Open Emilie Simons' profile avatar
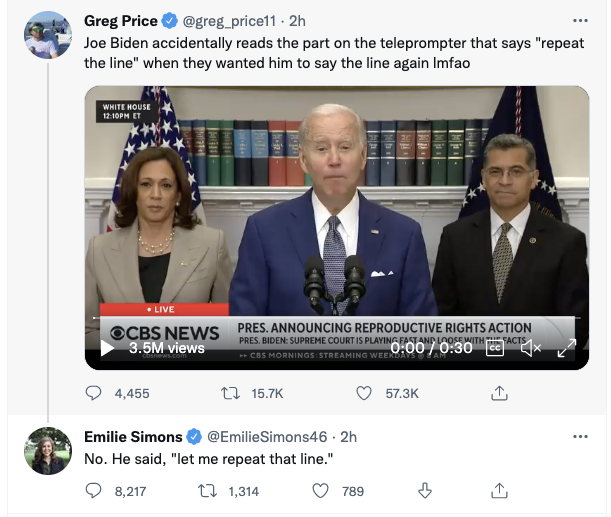Viewport: 611px width, 517px height. tap(48, 451)
